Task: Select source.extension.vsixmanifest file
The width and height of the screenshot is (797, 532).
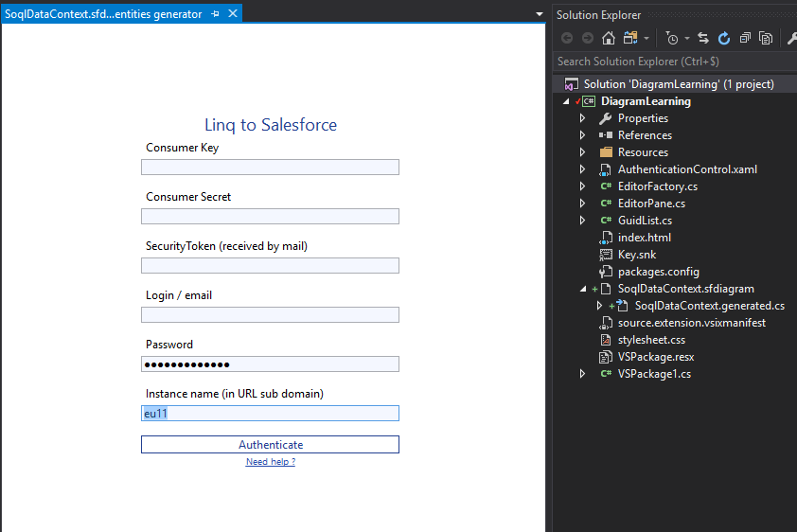Action: click(692, 323)
